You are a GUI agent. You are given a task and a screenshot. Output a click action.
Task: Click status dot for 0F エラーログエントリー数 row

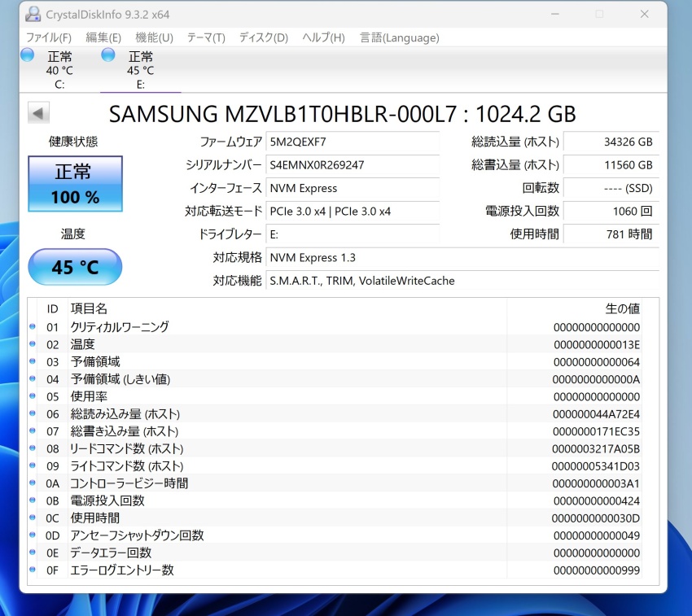[33, 570]
